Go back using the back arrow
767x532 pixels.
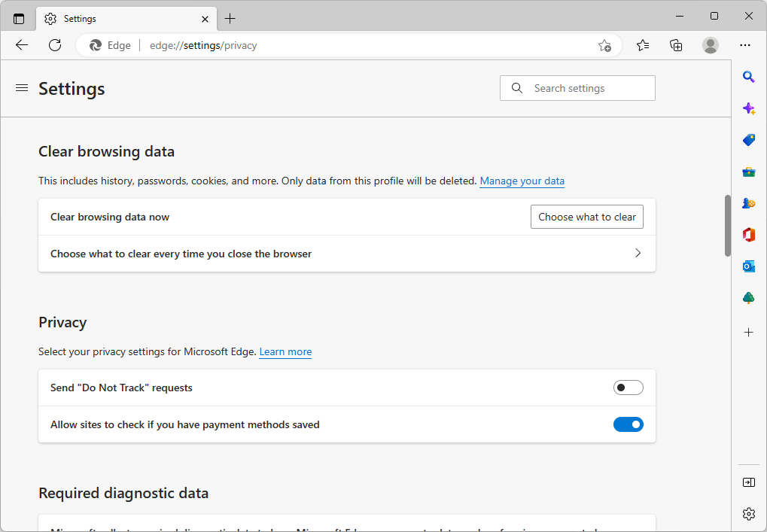click(x=22, y=45)
